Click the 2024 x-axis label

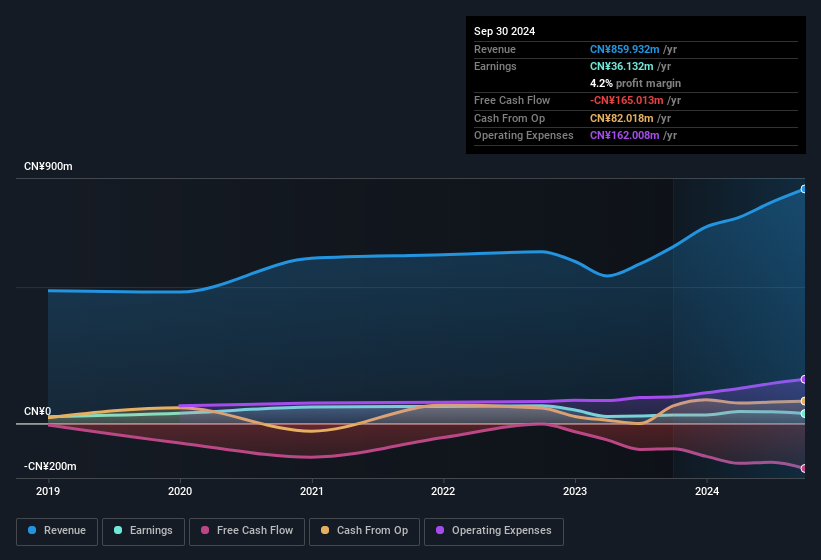pyautogui.click(x=707, y=491)
